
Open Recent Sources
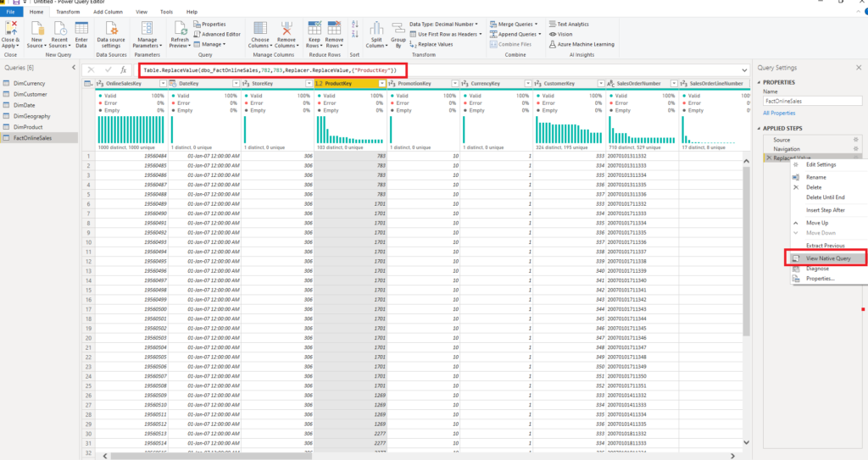coord(59,35)
